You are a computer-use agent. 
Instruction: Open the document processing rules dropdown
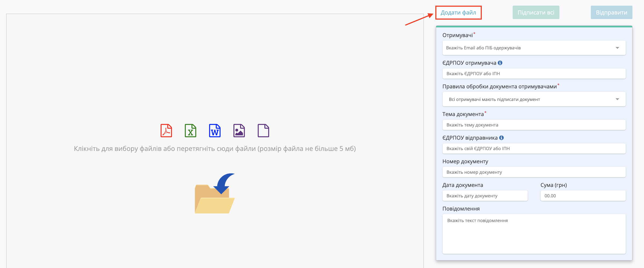[534, 99]
